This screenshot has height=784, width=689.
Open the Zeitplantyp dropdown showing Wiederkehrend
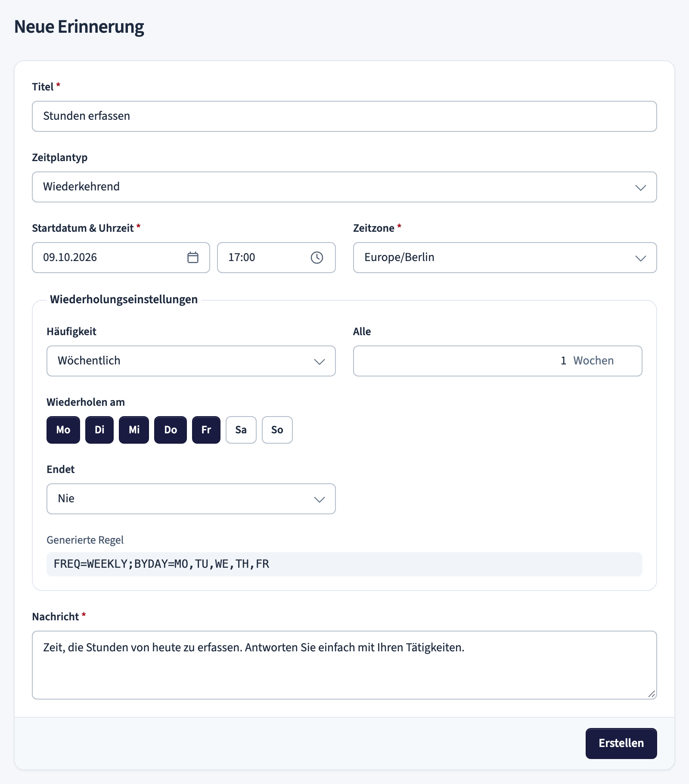point(344,187)
